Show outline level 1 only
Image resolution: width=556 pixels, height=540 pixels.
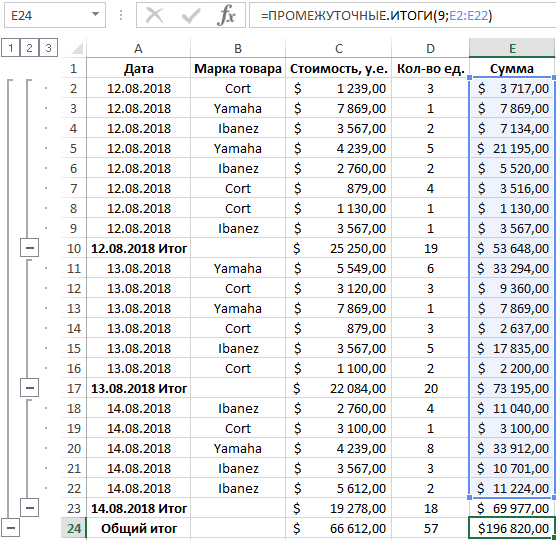click(x=11, y=48)
